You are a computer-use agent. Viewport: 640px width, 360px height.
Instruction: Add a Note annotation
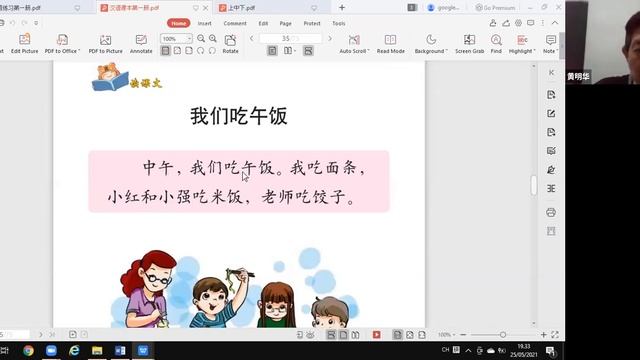pos(550,44)
